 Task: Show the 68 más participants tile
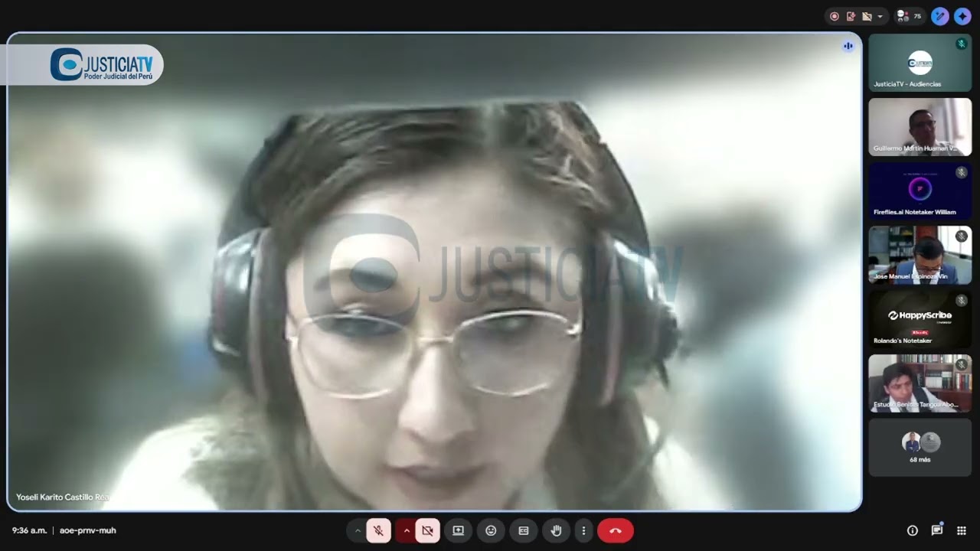pos(920,447)
